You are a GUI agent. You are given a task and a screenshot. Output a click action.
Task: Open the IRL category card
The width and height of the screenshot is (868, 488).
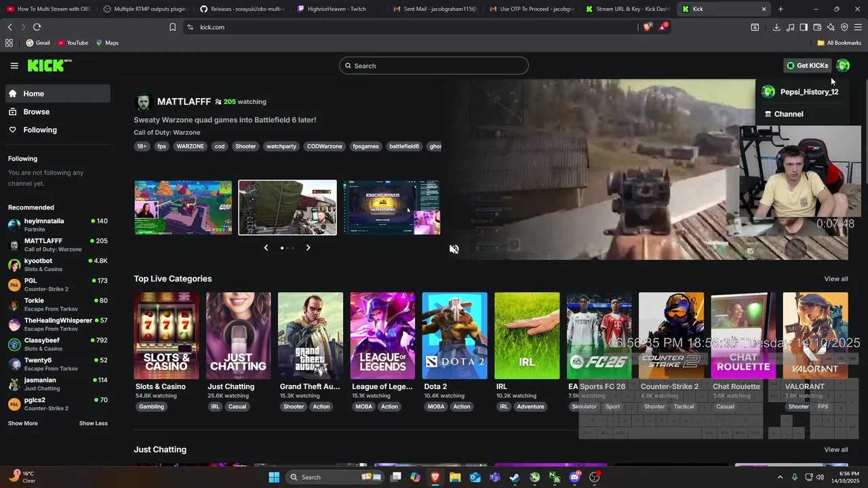point(527,335)
